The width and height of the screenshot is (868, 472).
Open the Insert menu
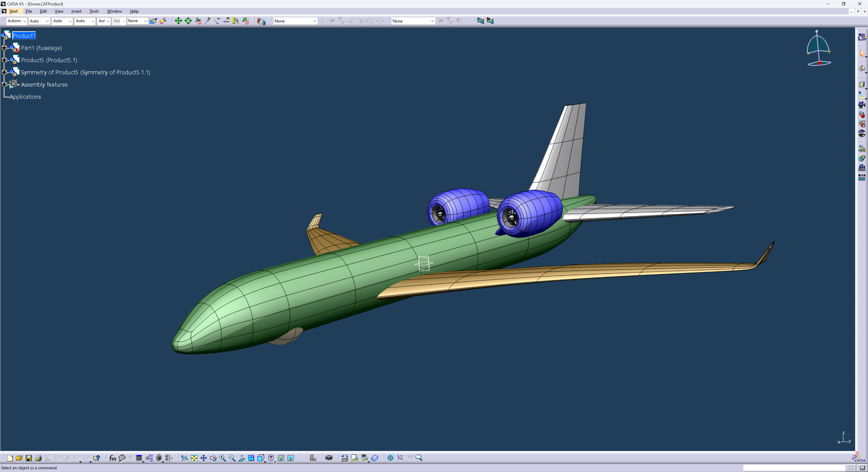point(76,11)
